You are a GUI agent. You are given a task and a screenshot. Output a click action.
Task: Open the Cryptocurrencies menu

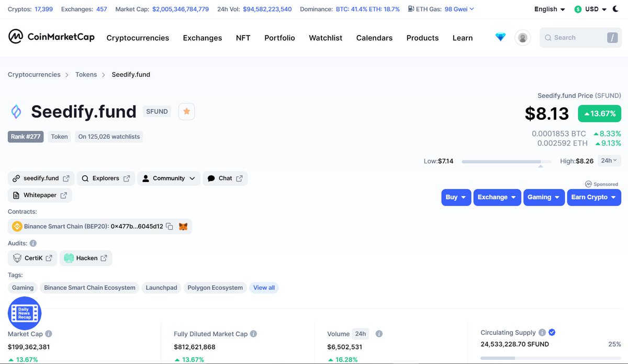(x=138, y=38)
